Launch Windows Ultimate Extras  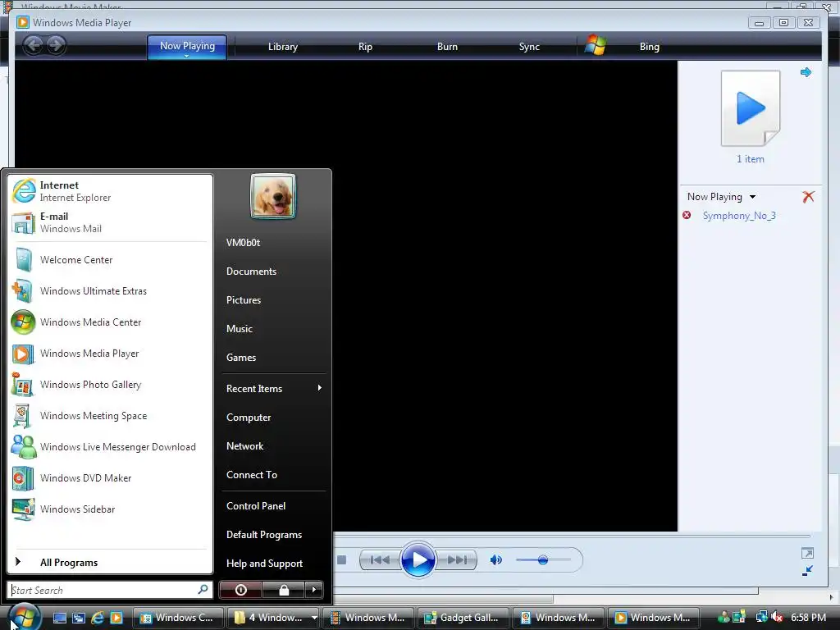coord(110,291)
